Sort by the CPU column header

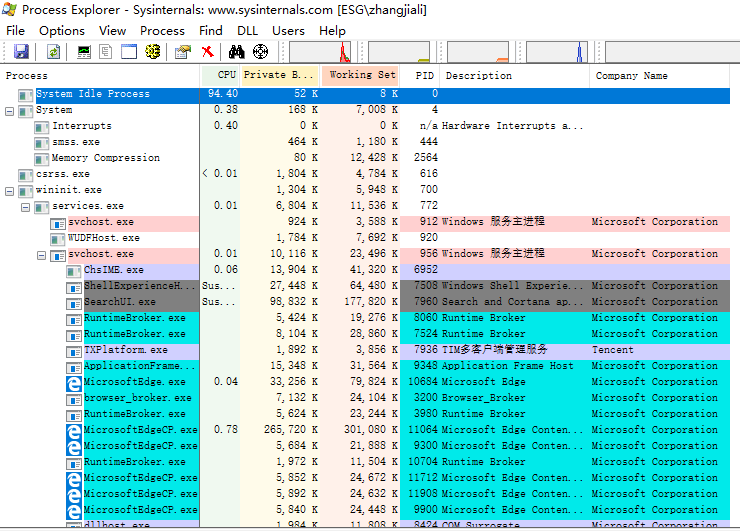pyautogui.click(x=220, y=76)
